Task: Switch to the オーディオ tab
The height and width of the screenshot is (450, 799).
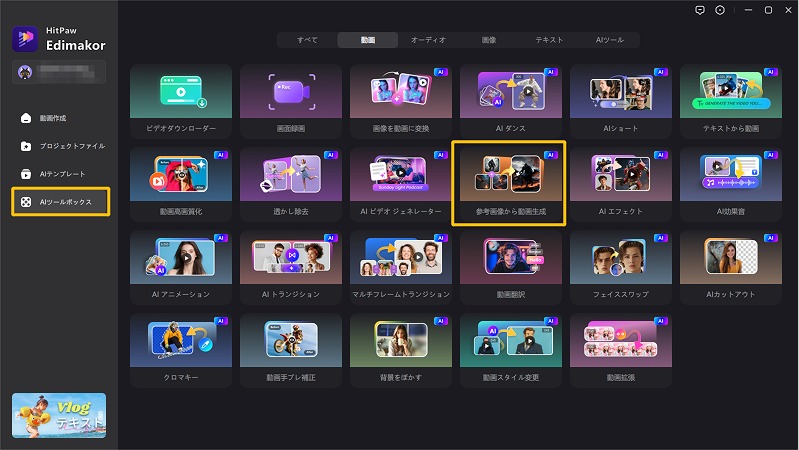Action: click(428, 40)
